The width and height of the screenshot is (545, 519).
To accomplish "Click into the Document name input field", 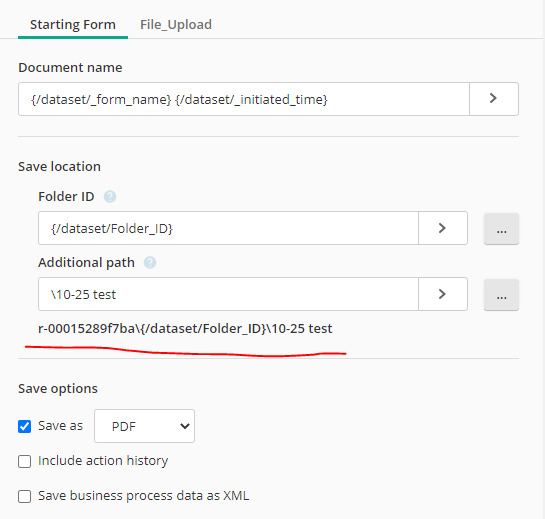I will (244, 99).
